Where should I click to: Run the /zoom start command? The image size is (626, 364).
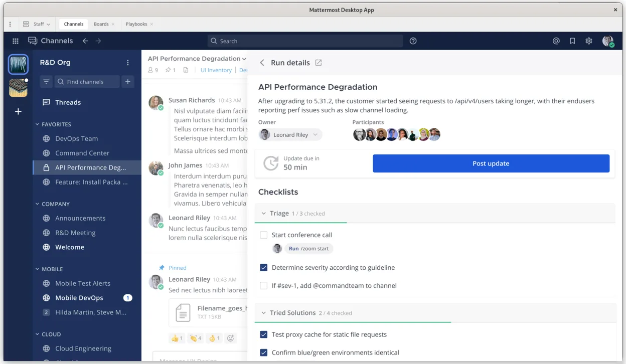point(309,249)
